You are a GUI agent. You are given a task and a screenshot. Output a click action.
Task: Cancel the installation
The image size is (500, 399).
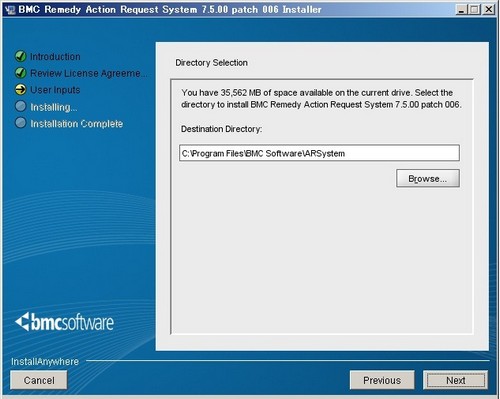tap(39, 380)
